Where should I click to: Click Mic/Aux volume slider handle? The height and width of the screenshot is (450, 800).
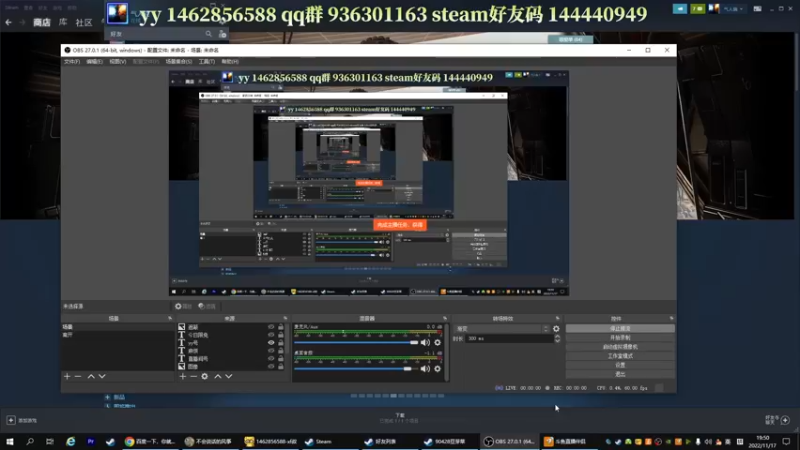tap(414, 342)
